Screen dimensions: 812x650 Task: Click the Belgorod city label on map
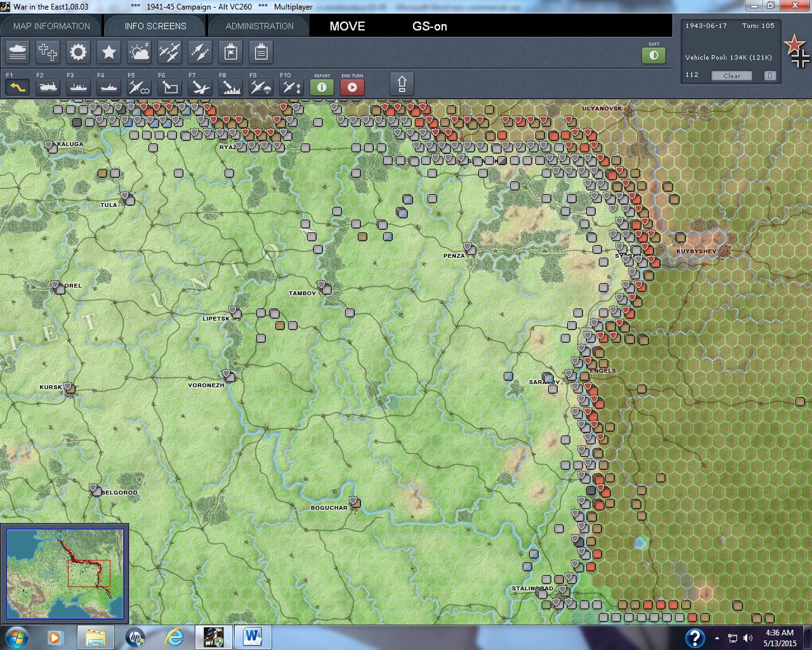click(x=119, y=493)
